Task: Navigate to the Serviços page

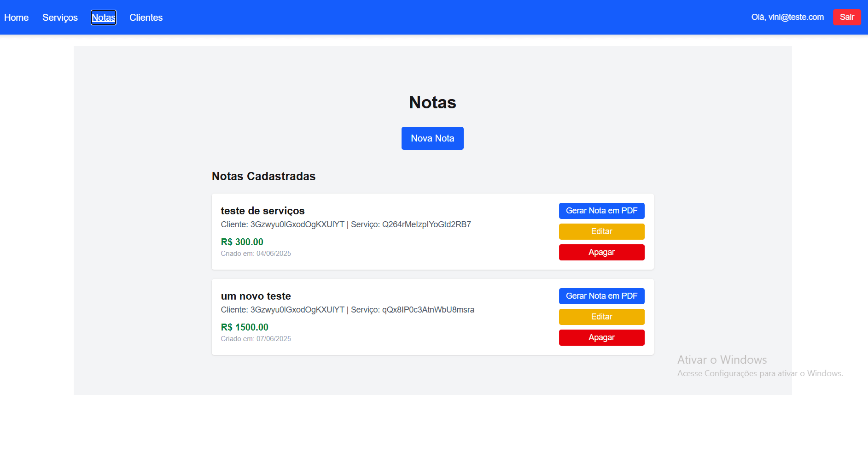Action: click(60, 18)
